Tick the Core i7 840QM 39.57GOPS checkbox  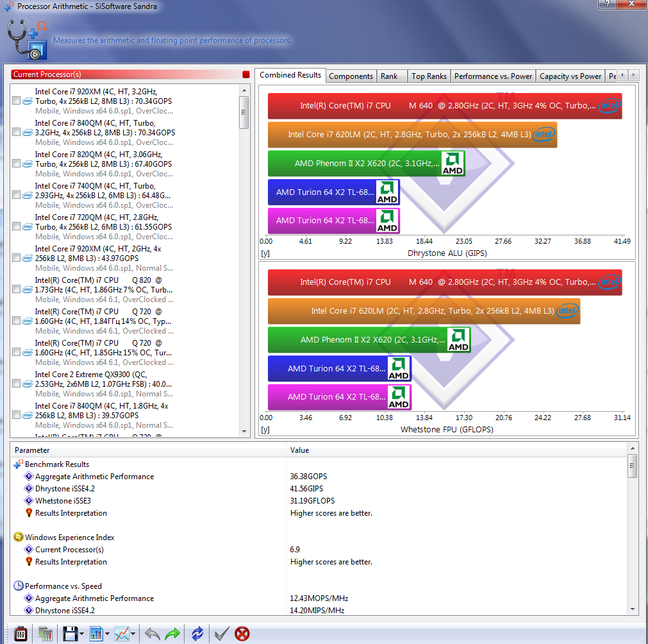[16, 415]
